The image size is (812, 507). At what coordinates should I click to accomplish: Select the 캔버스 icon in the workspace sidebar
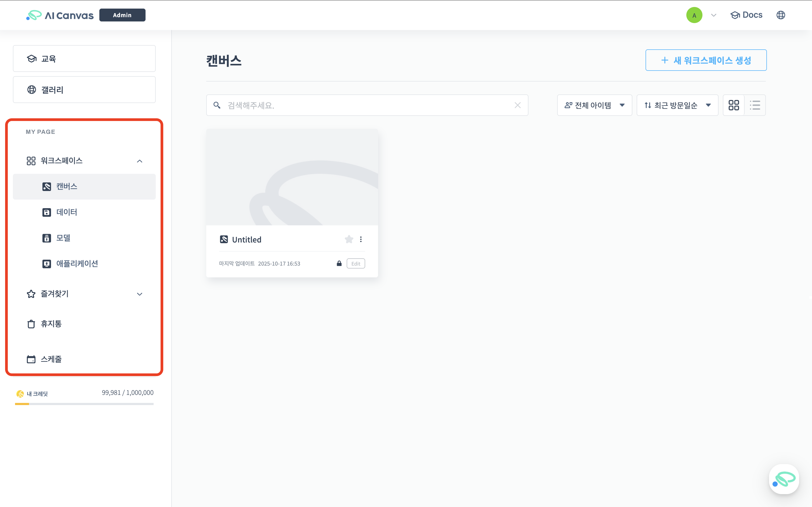point(46,186)
